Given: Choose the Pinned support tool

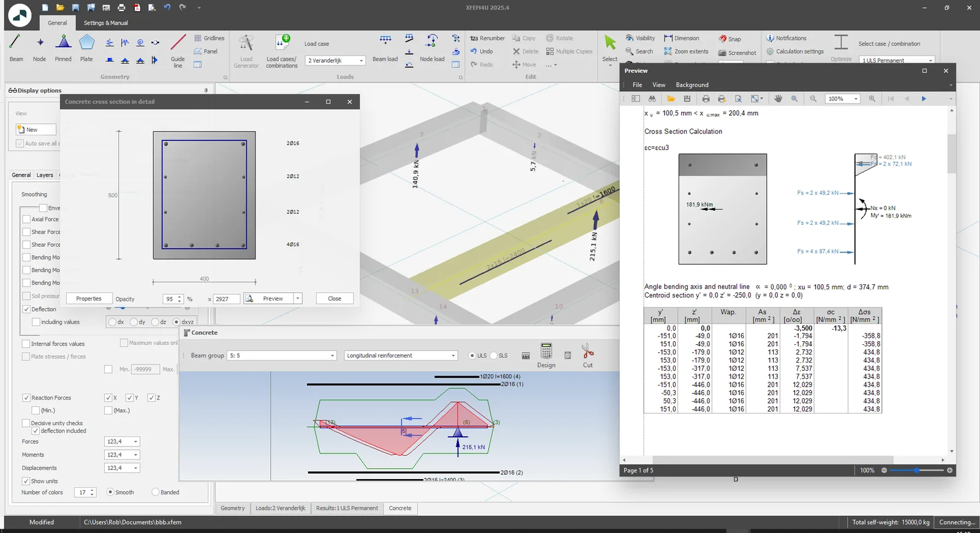Looking at the screenshot, I should pyautogui.click(x=63, y=48).
